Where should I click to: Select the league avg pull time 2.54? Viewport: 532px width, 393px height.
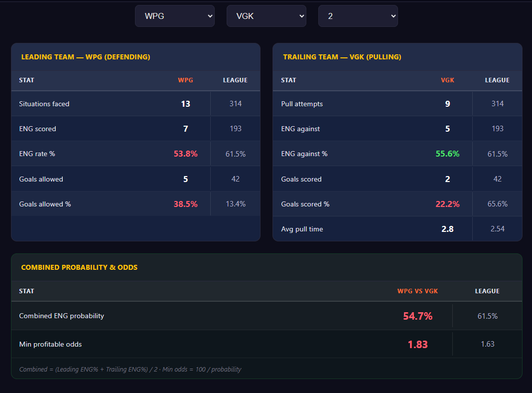(x=498, y=229)
